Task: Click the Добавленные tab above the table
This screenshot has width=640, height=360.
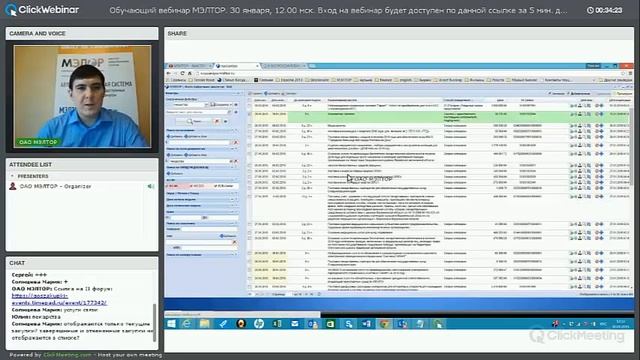Action: click(579, 93)
